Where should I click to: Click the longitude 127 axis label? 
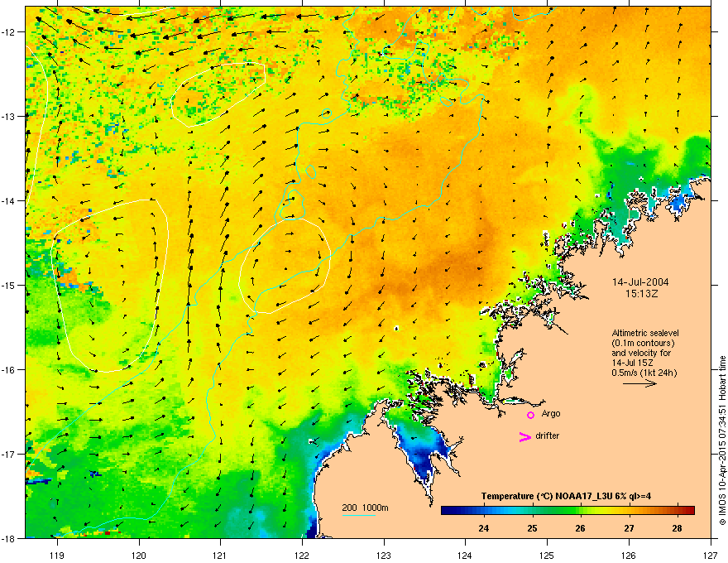tap(711, 555)
